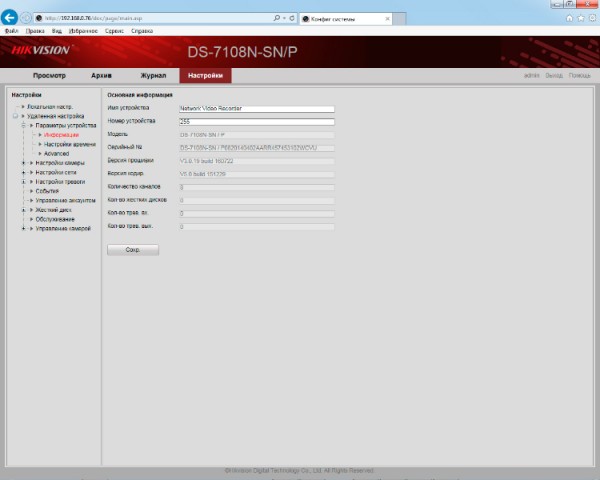Switch to the Журнал tab
The image size is (600, 480).
click(153, 75)
